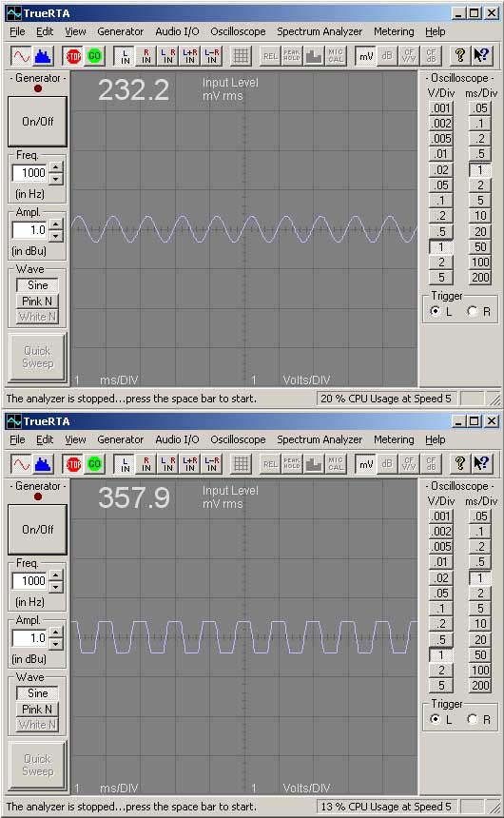This screenshot has width=504, height=818.
Task: Select L IN input icon in bottom window
Action: [126, 464]
